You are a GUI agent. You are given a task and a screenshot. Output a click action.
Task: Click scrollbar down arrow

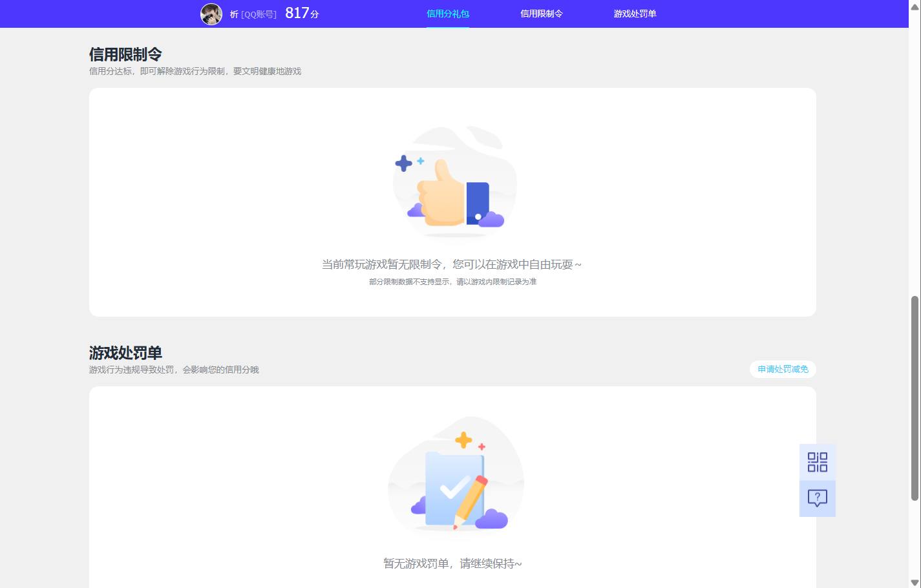click(915, 582)
